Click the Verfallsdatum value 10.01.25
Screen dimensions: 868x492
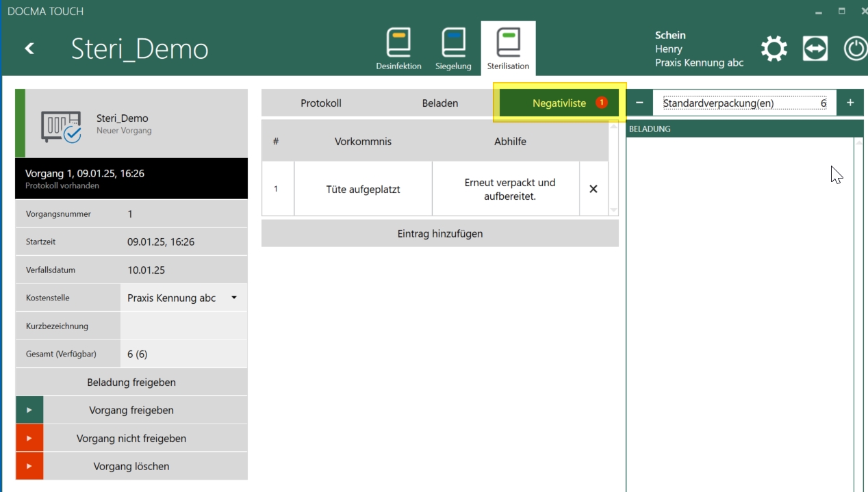(146, 270)
